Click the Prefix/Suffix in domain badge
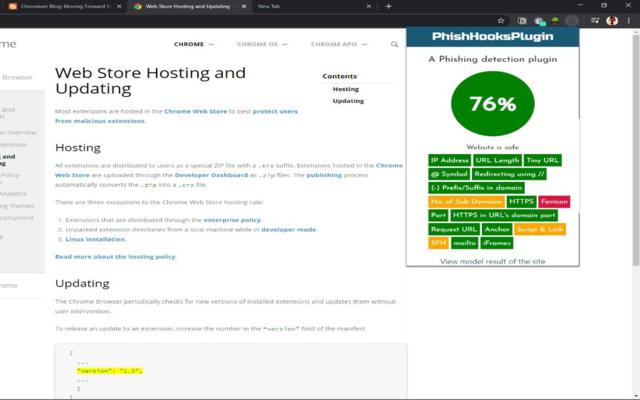 tap(476, 188)
